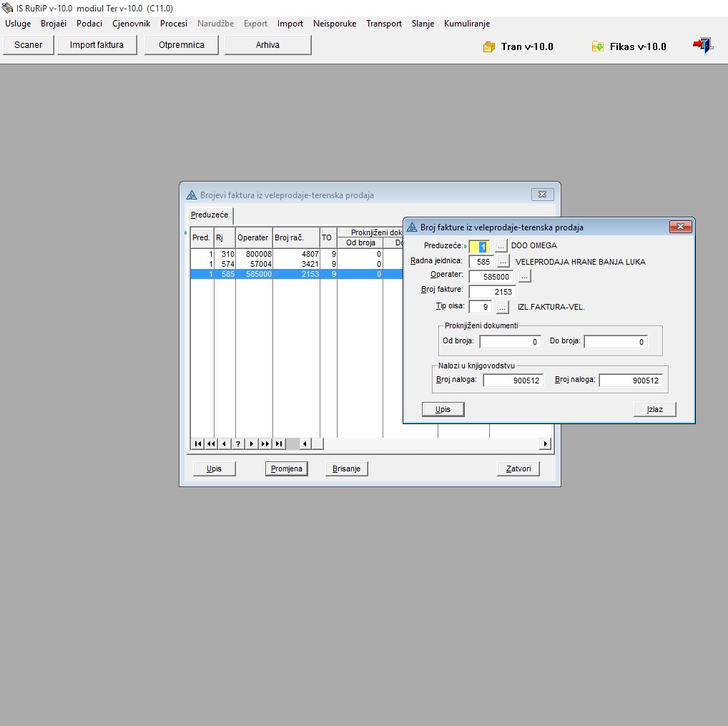Move to next record with single arrow
Image resolution: width=728 pixels, height=726 pixels.
tap(252, 443)
